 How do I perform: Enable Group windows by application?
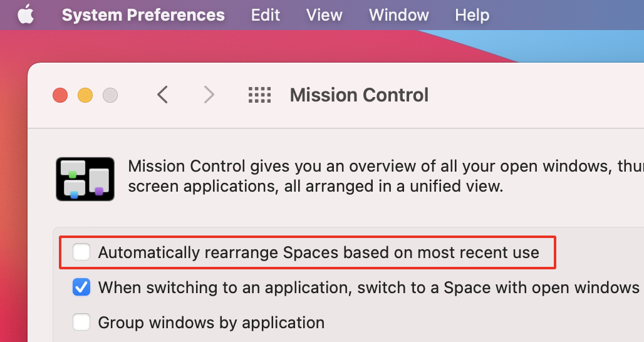tap(81, 323)
